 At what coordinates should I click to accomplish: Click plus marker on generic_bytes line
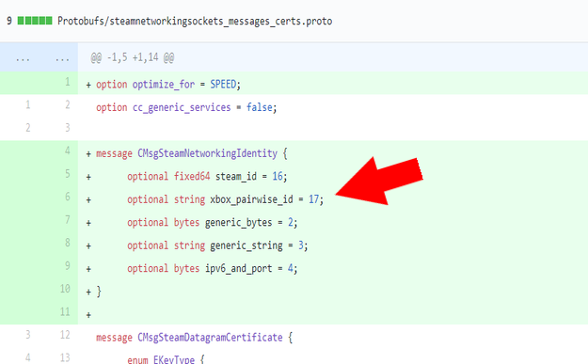click(x=88, y=223)
